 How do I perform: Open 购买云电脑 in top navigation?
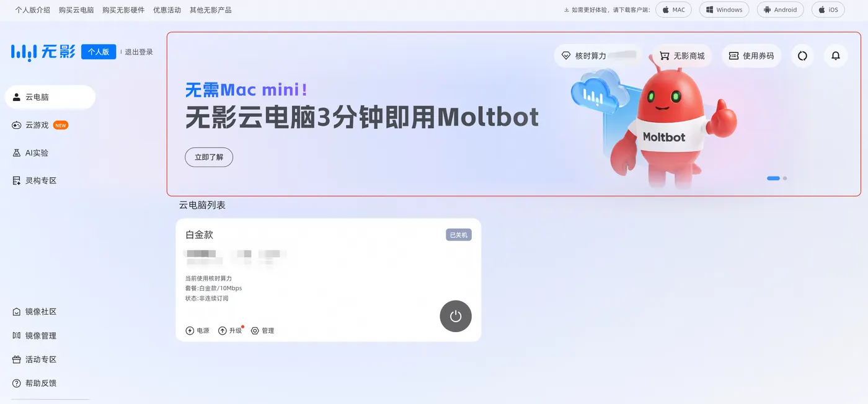[x=76, y=10]
